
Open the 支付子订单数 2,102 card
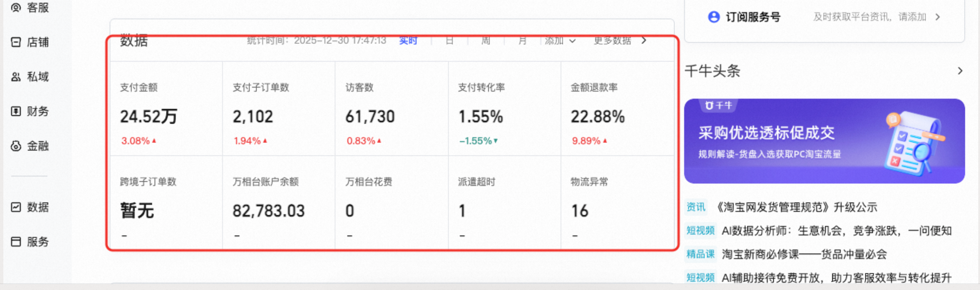click(279, 109)
